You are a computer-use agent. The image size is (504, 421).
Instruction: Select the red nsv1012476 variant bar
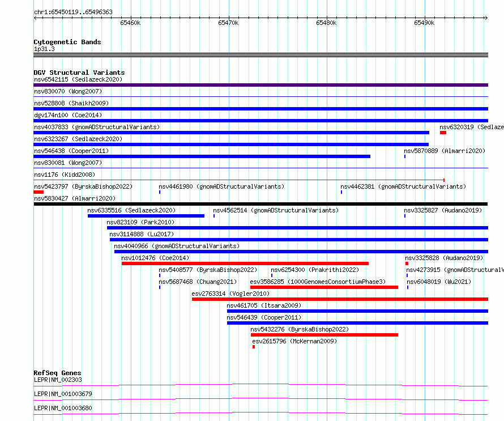(245, 263)
